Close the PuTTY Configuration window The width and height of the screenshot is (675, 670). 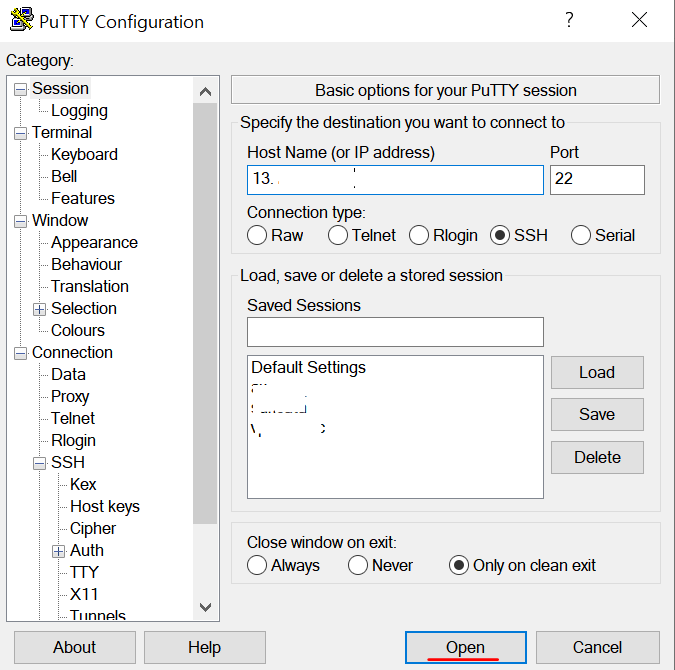tap(639, 20)
